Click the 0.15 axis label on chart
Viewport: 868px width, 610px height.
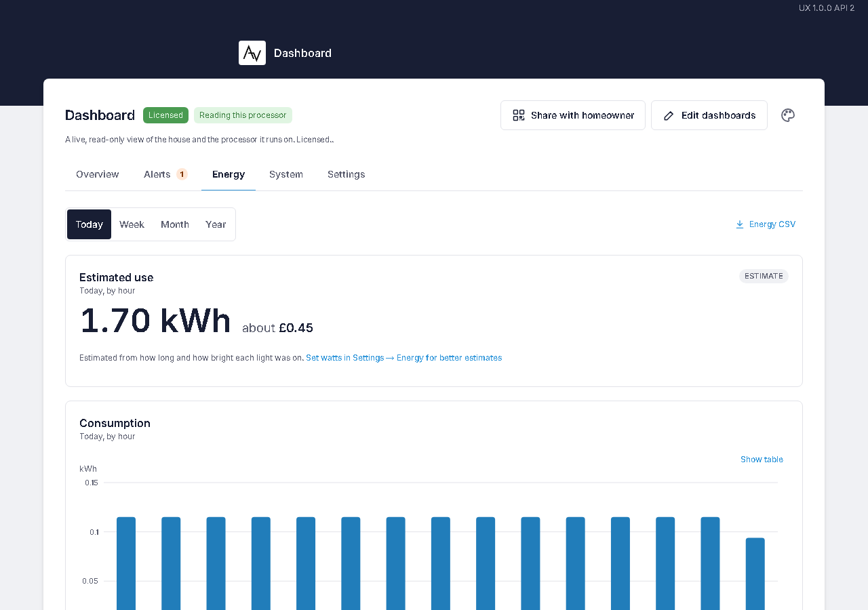91,483
